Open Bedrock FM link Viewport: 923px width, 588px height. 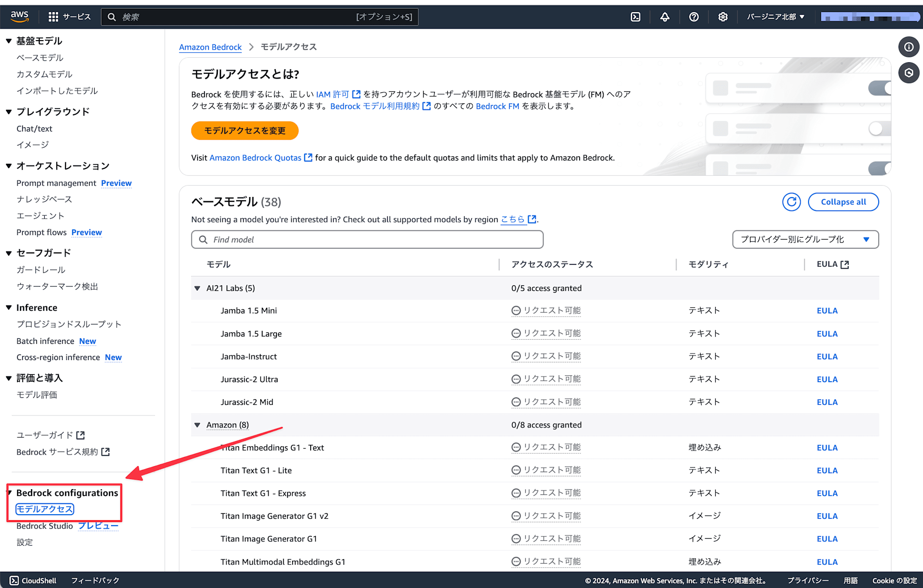click(497, 106)
